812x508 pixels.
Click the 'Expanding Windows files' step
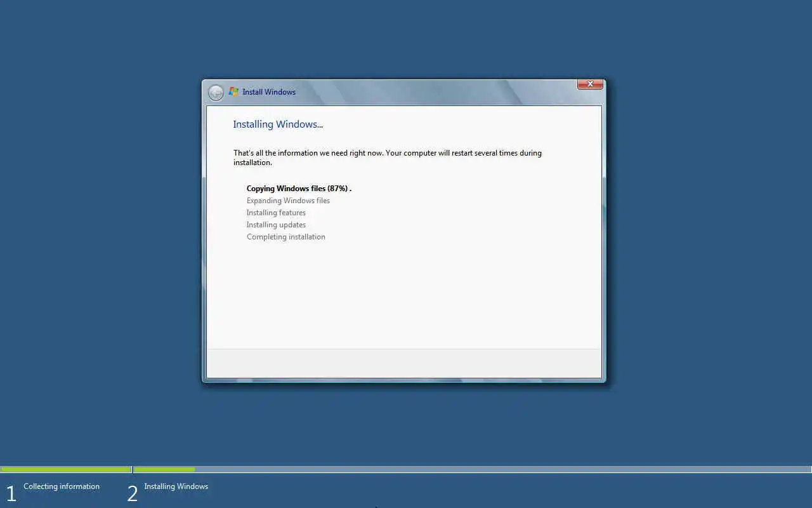tap(288, 201)
